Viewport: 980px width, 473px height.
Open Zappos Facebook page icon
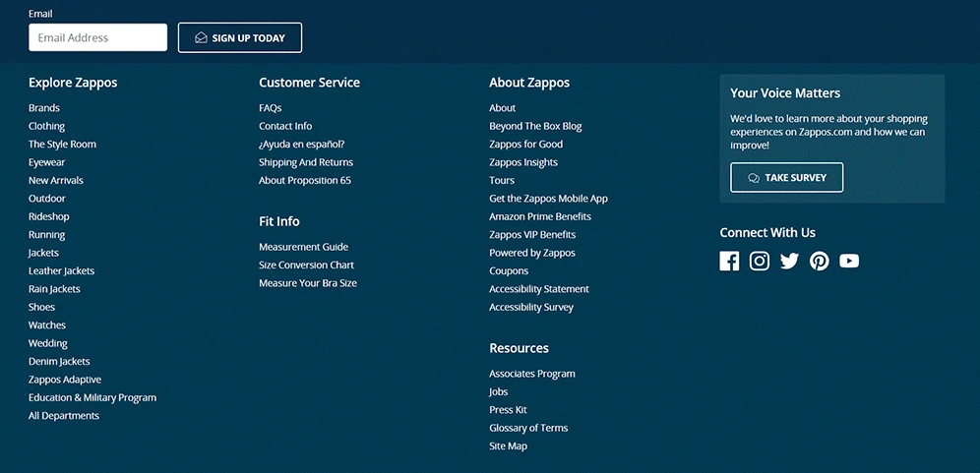point(729,261)
